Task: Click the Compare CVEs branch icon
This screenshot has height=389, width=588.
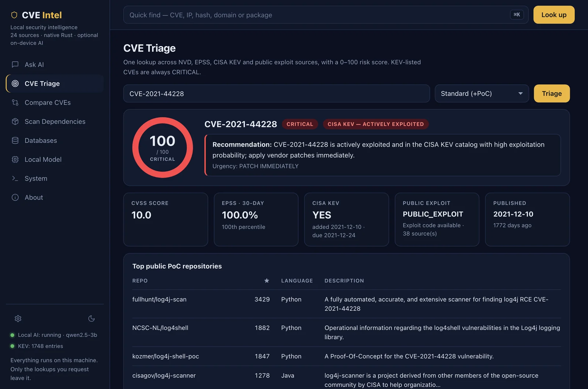Action: (15, 103)
